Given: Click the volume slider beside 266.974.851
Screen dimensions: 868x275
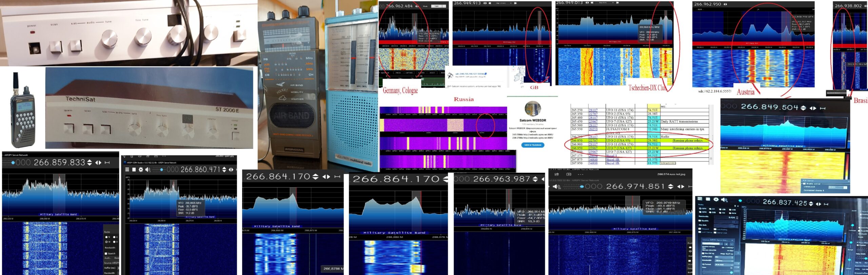Looking at the screenshot, I should point(573,186).
